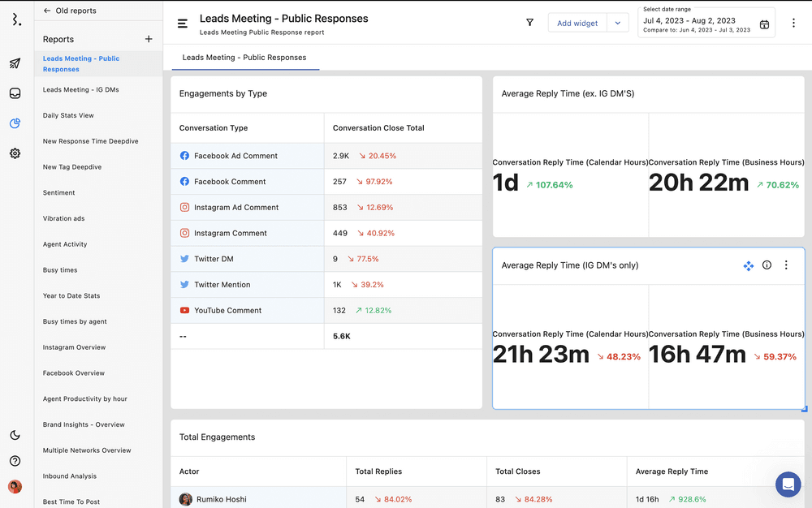Click the Add widget button
This screenshot has height=508, width=812.
[577, 24]
